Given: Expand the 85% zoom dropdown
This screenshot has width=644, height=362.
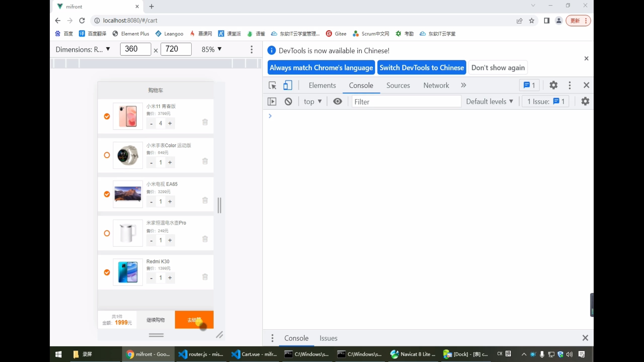Looking at the screenshot, I should [x=211, y=49].
